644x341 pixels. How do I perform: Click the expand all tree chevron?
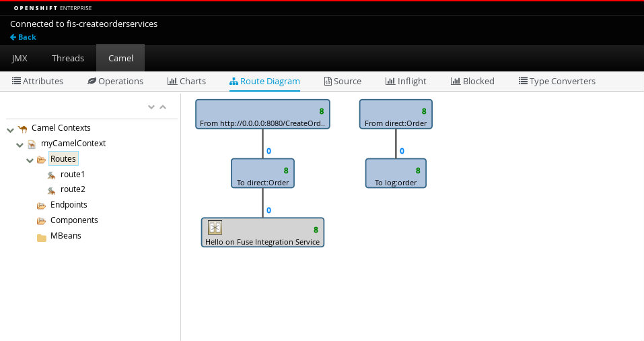(151, 107)
